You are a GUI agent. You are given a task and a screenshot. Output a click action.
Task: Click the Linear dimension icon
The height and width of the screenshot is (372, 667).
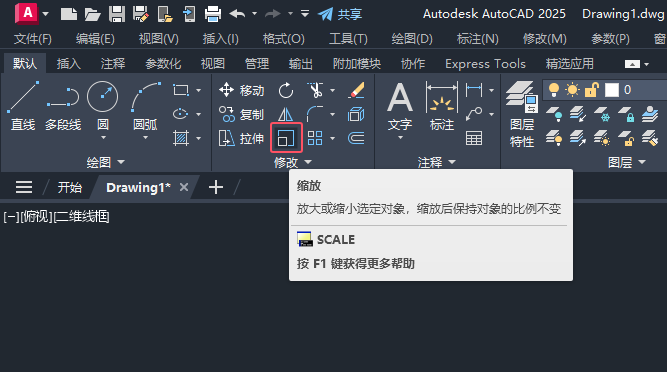474,90
